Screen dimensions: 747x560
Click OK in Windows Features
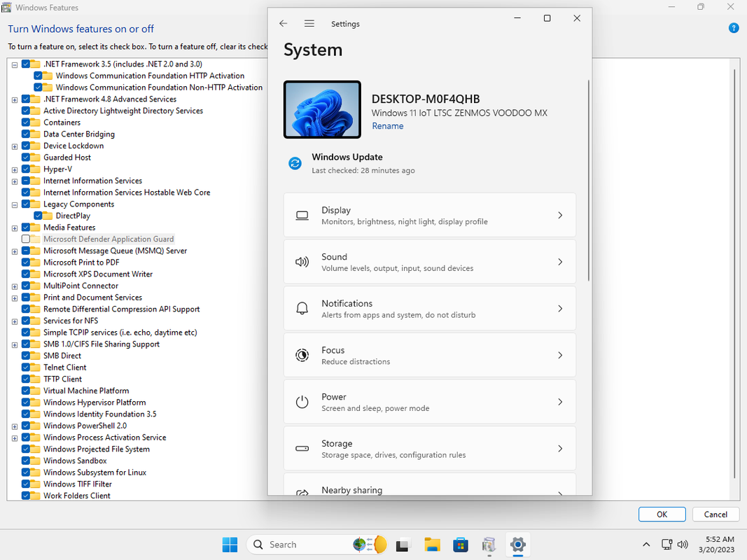(x=662, y=514)
